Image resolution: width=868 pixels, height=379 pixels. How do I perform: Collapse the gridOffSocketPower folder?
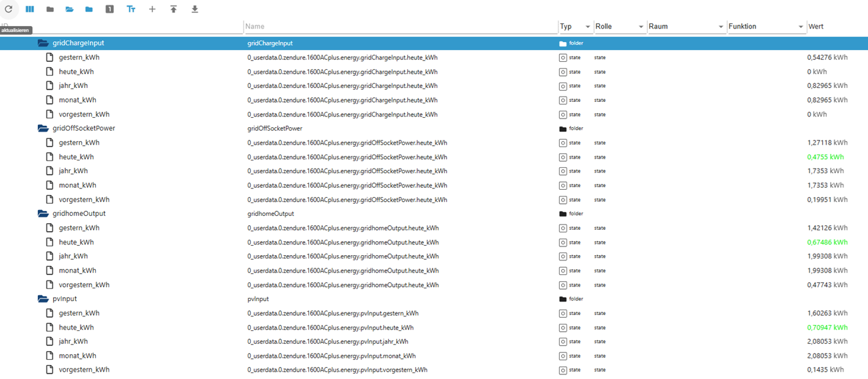tap(43, 129)
